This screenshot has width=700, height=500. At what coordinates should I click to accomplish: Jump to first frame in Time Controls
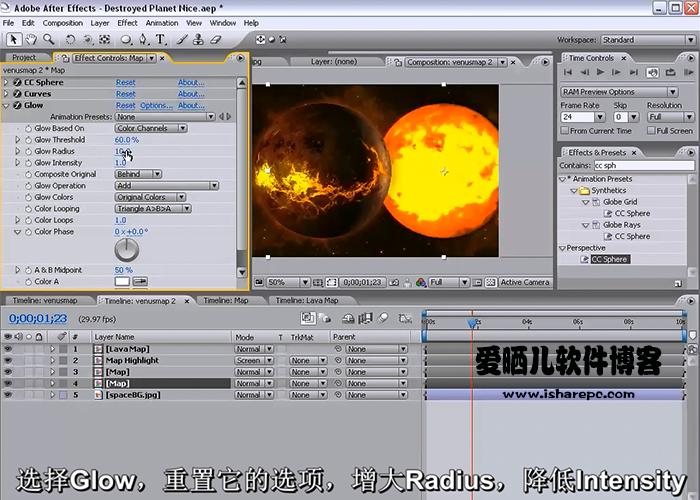click(568, 72)
